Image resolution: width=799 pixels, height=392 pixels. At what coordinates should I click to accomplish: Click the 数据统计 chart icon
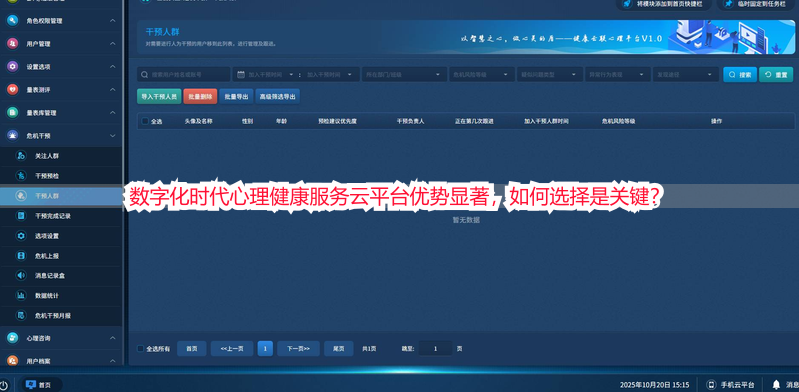point(21,296)
